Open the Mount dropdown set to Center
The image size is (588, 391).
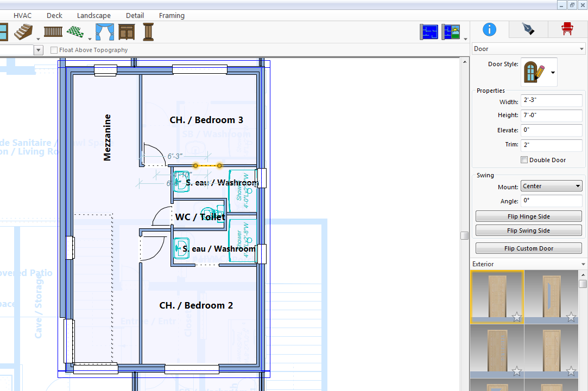point(551,186)
